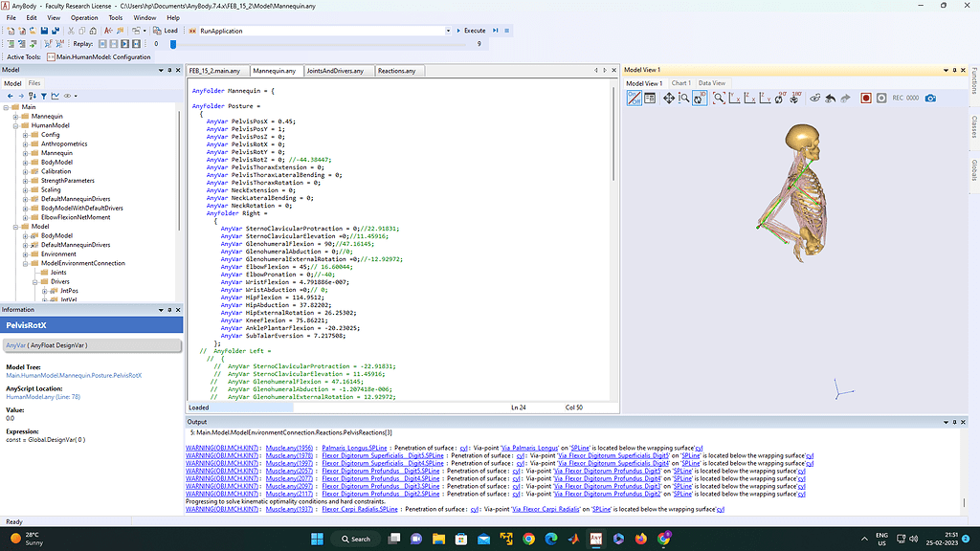This screenshot has height=551, width=980.
Task: Click the camera snapshot icon
Action: (929, 98)
